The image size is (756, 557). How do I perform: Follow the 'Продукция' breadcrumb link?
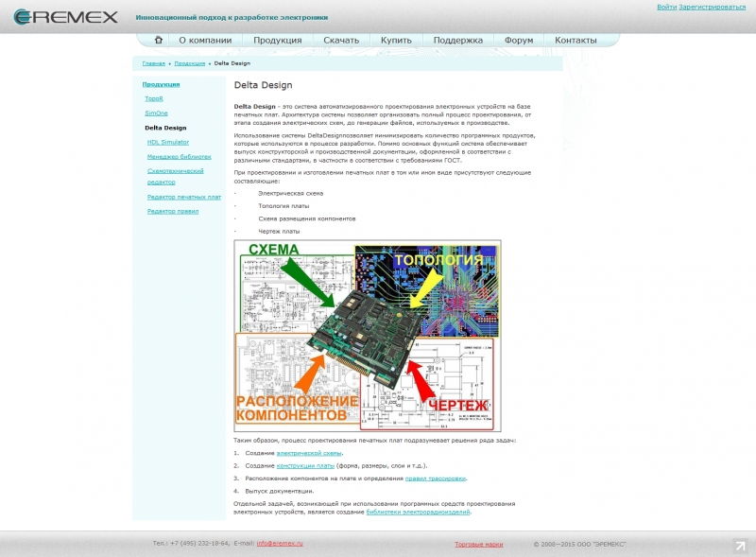pos(190,63)
